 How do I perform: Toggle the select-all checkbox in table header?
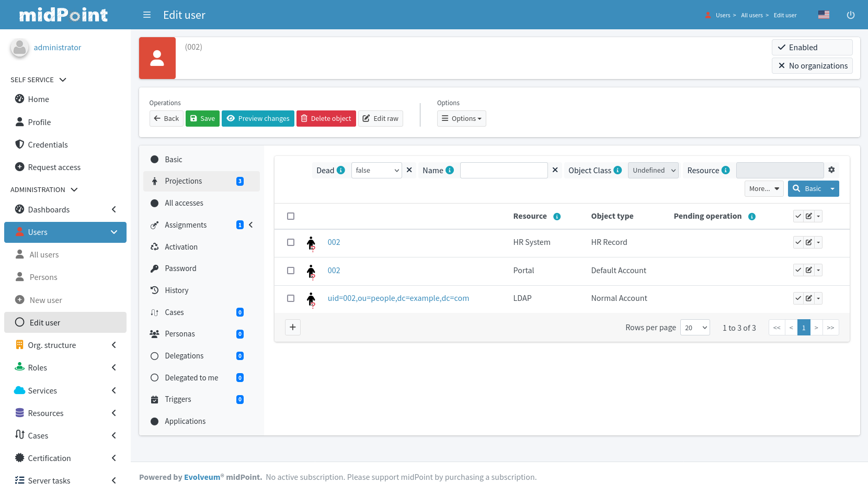291,216
